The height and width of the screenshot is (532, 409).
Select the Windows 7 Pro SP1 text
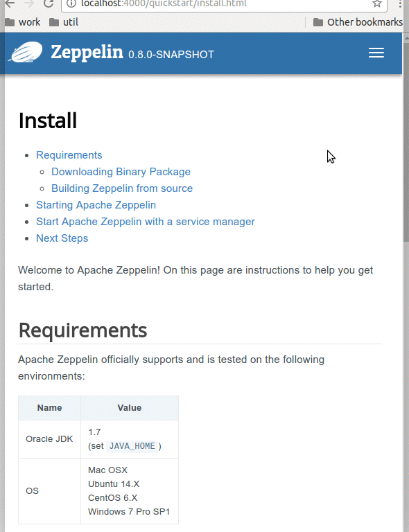(x=129, y=512)
